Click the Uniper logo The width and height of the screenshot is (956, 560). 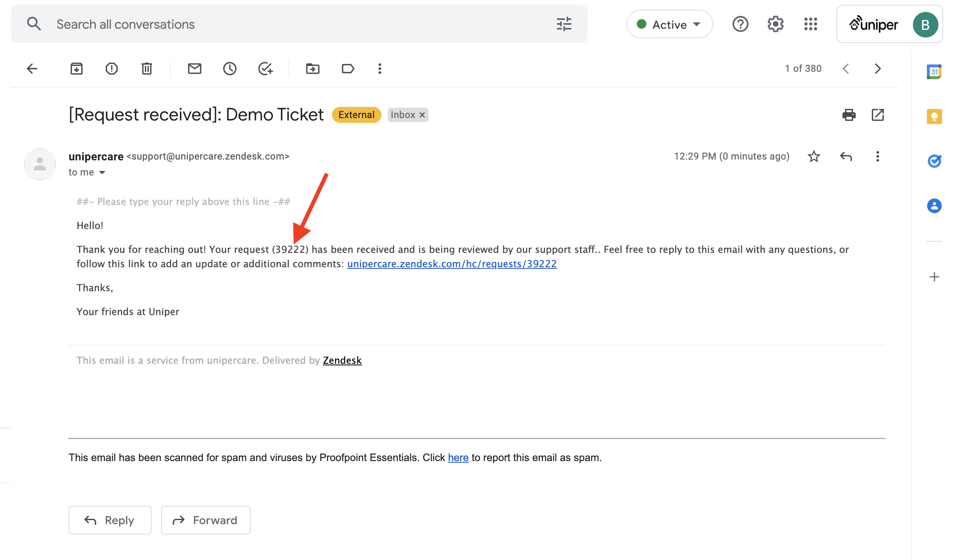point(873,25)
